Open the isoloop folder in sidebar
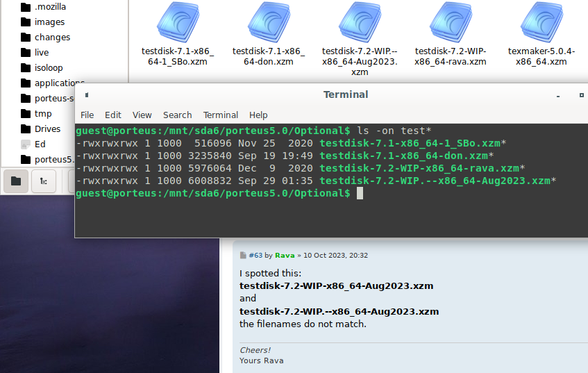Viewport: 588px width, 373px height. click(42, 68)
